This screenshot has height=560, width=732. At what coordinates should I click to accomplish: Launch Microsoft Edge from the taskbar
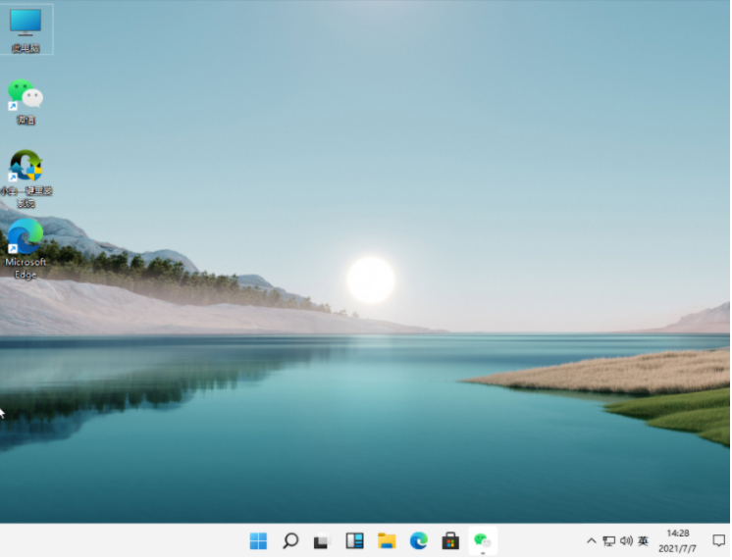pyautogui.click(x=419, y=540)
